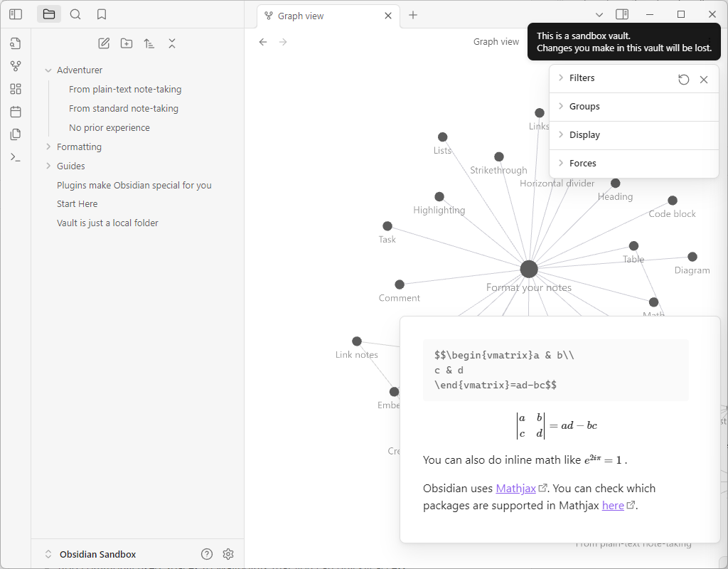This screenshot has width=728, height=569.
Task: Maximize the Obsidian window
Action: coord(681,14)
